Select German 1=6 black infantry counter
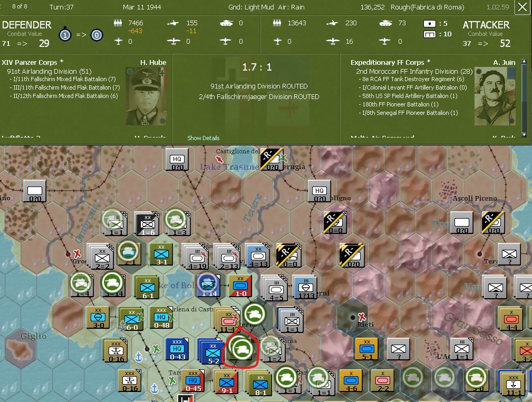Screen dimensions: 532x402 [147, 224]
